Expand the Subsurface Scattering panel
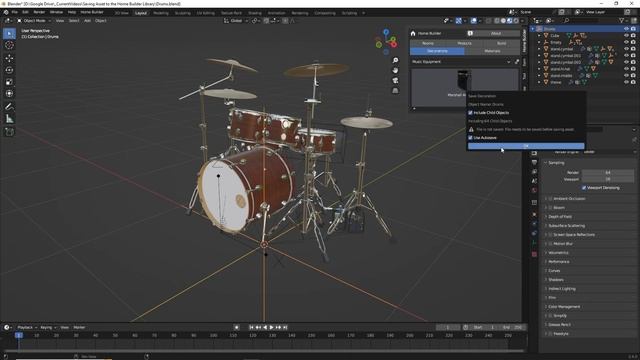The image size is (640, 360). click(566, 226)
